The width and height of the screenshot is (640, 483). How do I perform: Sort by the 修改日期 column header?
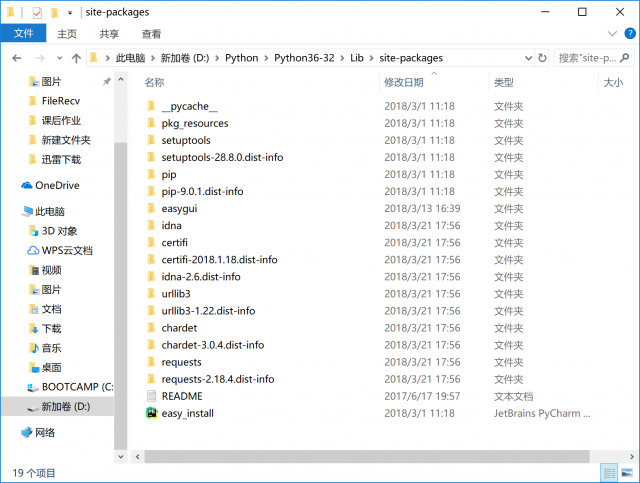tap(403, 82)
